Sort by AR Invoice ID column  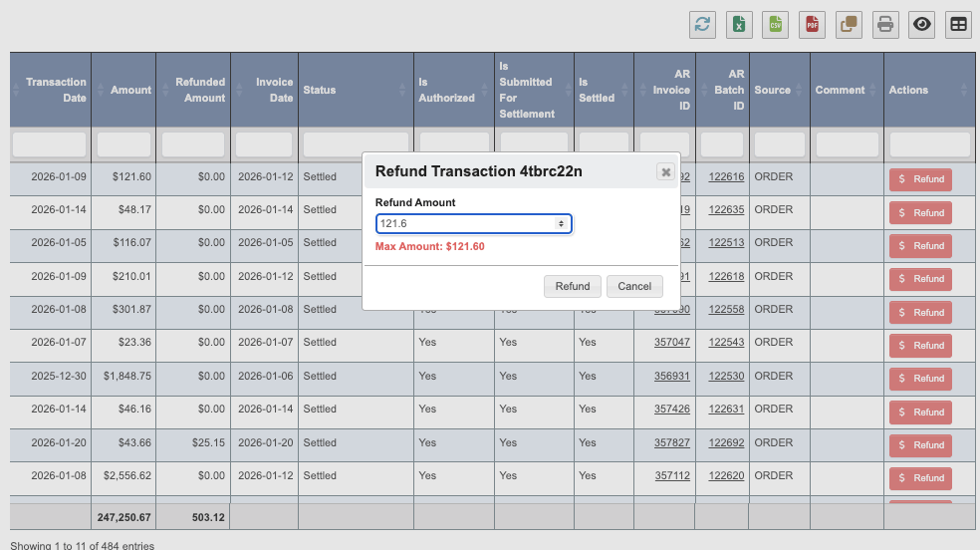pos(665,90)
